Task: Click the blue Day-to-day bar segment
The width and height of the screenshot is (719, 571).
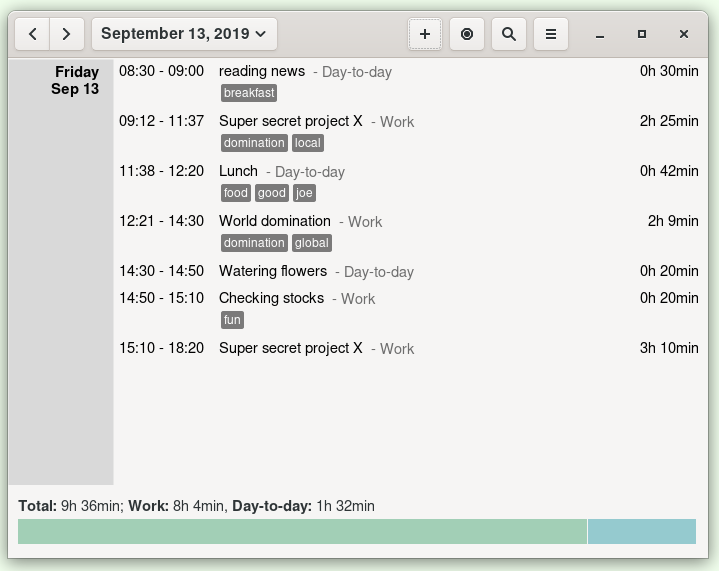Action: click(641, 532)
